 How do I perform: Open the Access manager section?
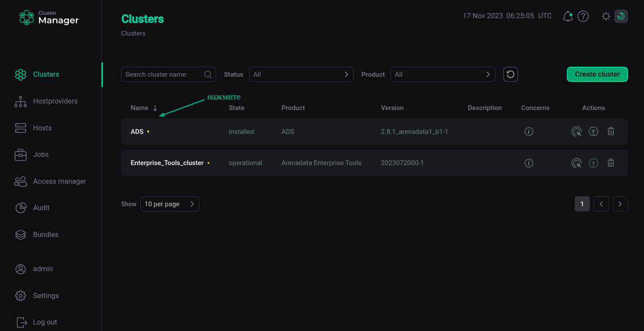click(x=59, y=182)
